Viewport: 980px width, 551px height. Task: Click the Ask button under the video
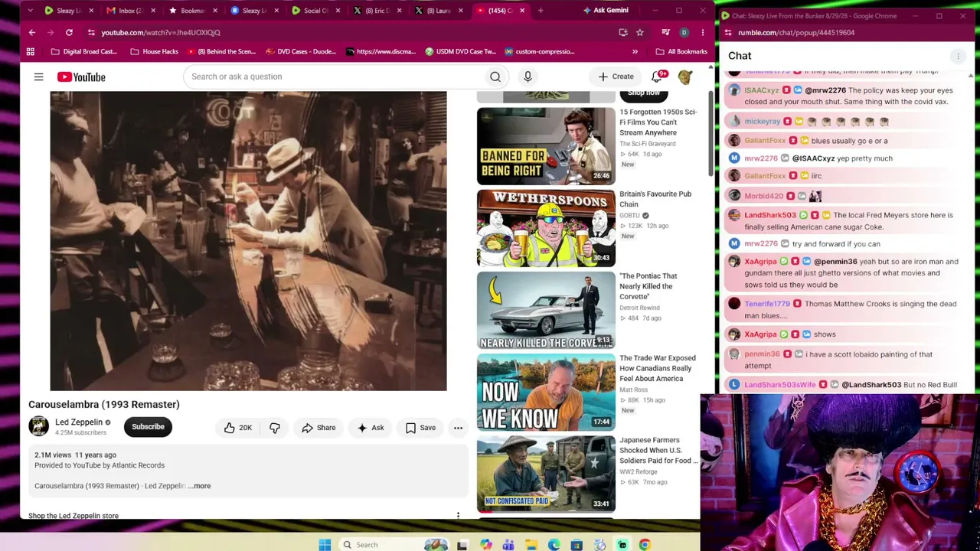coord(371,428)
